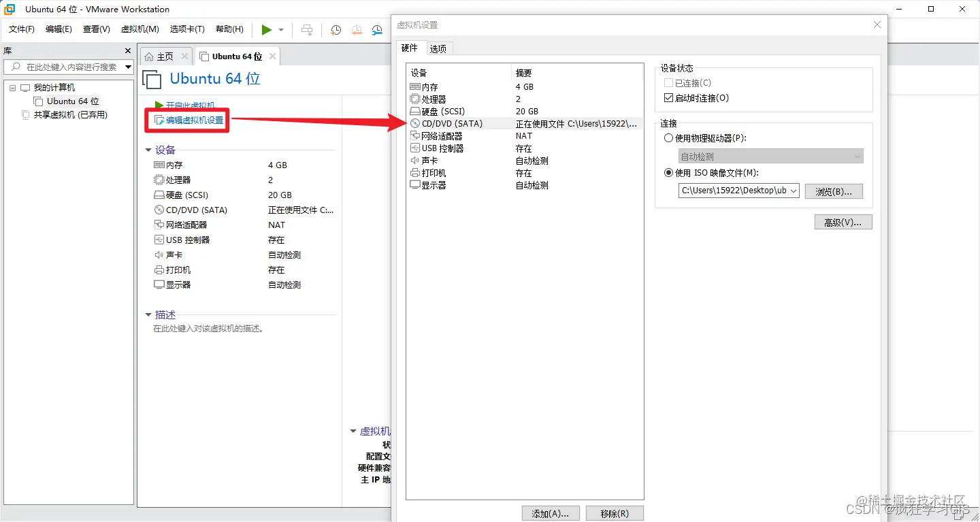The width and height of the screenshot is (980, 522).
Task: Click the 高级(V)... button
Action: tap(843, 222)
